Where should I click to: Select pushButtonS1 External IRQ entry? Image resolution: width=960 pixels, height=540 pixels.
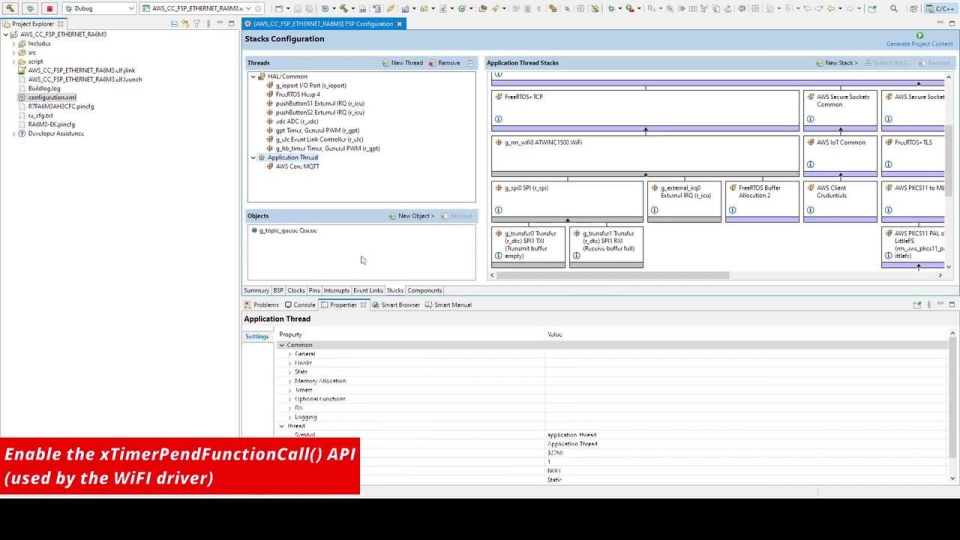tap(320, 103)
